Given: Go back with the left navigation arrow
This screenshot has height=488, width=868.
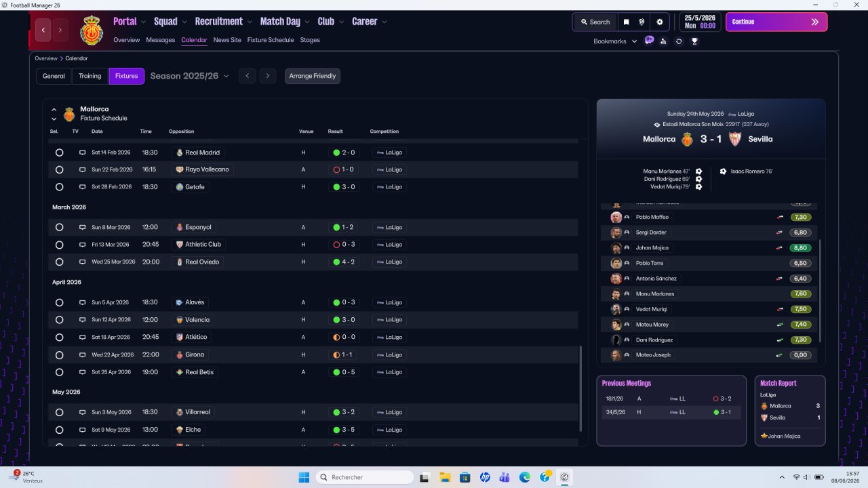Looking at the screenshot, I should [x=43, y=30].
